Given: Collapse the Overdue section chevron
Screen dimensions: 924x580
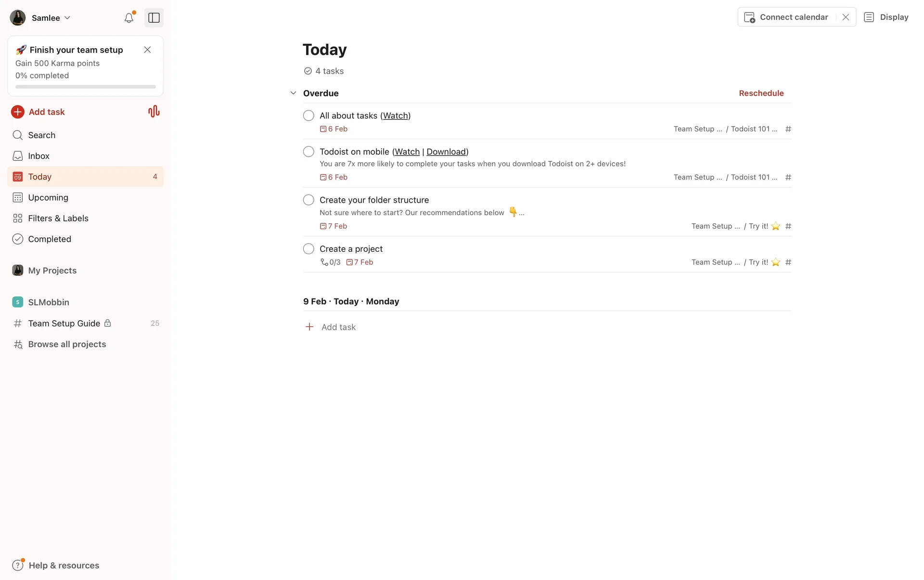Looking at the screenshot, I should 293,93.
